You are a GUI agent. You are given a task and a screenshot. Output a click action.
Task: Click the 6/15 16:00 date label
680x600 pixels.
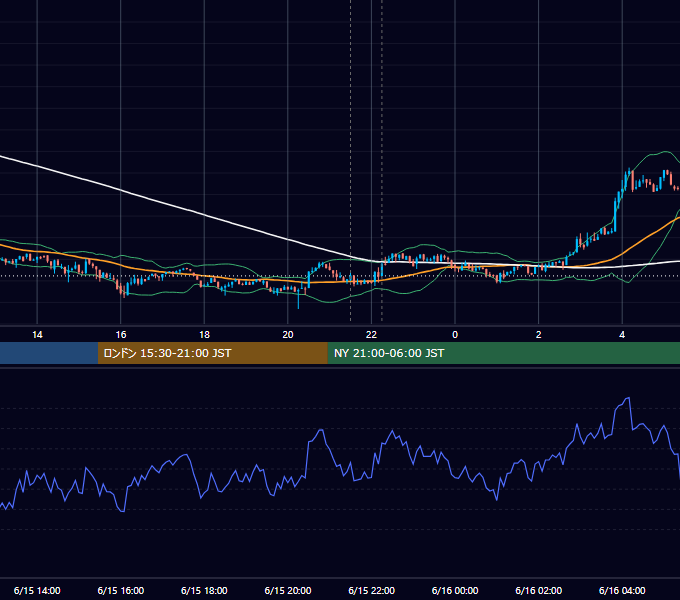[x=121, y=590]
